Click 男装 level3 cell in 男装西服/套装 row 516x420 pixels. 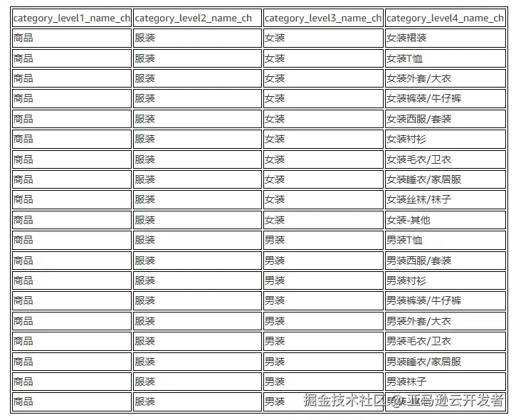(x=324, y=261)
